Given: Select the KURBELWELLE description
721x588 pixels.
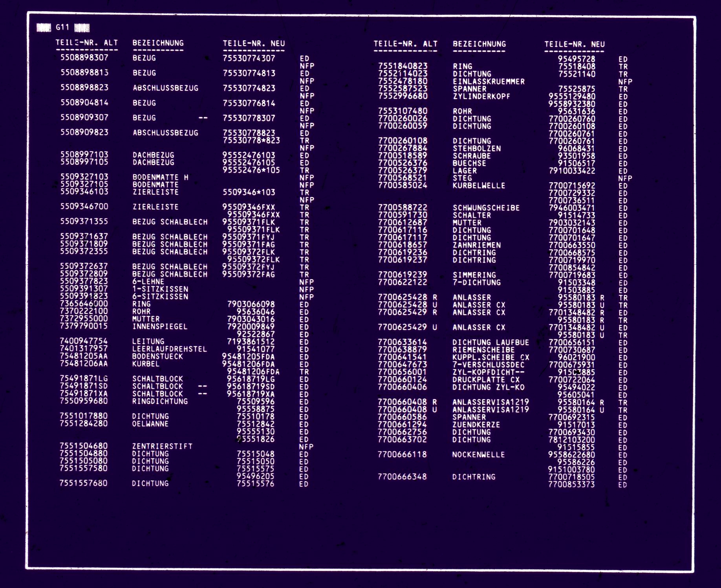Looking at the screenshot, I should (x=479, y=185).
